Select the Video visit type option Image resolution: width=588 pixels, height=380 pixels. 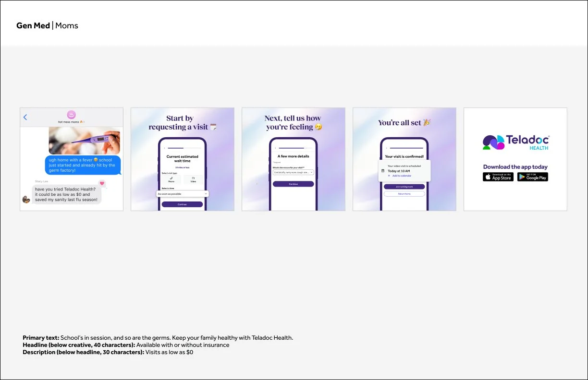tap(193, 179)
